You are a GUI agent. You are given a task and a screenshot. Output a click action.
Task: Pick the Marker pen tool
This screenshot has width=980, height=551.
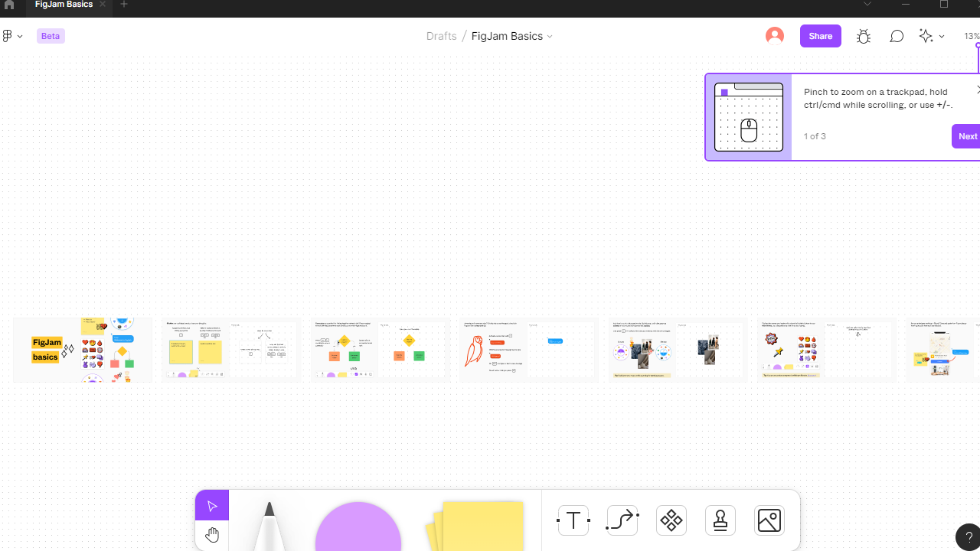[269, 527]
